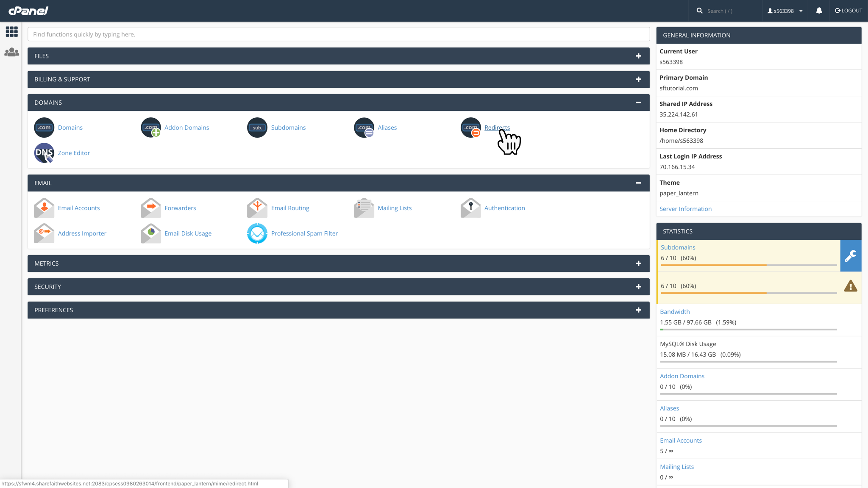Click the search magnifier icon
The height and width of the screenshot is (488, 868).
pyautogui.click(x=699, y=11)
